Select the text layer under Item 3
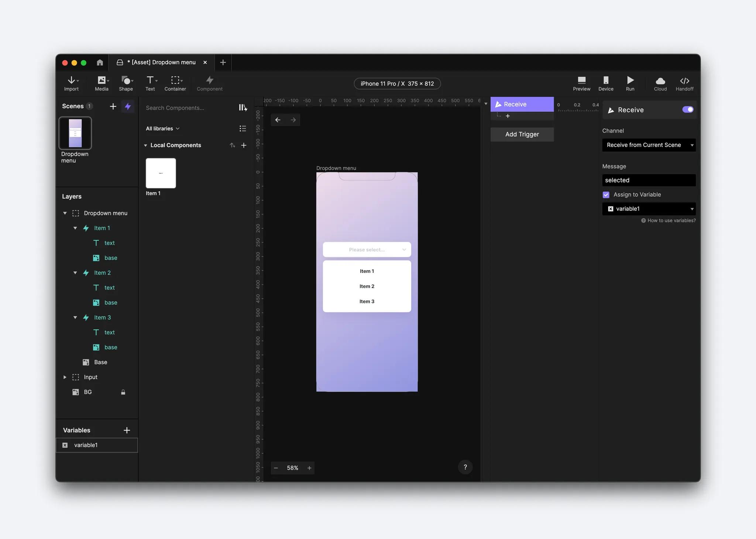756x539 pixels. pyautogui.click(x=97, y=332)
